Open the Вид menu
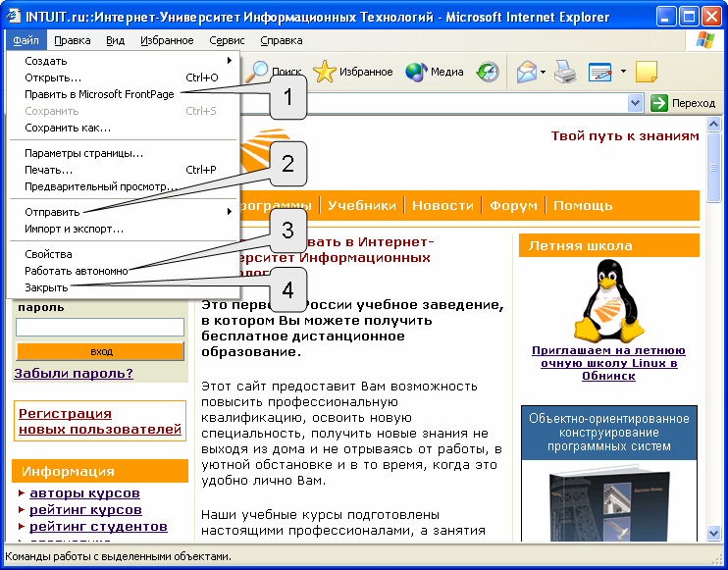The height and width of the screenshot is (570, 728). pos(115,40)
